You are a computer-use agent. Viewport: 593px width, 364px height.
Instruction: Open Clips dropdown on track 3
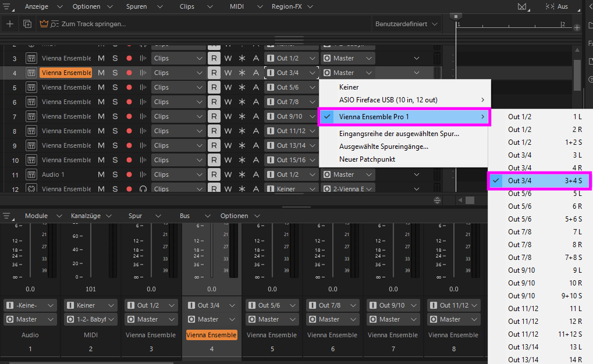[177, 58]
